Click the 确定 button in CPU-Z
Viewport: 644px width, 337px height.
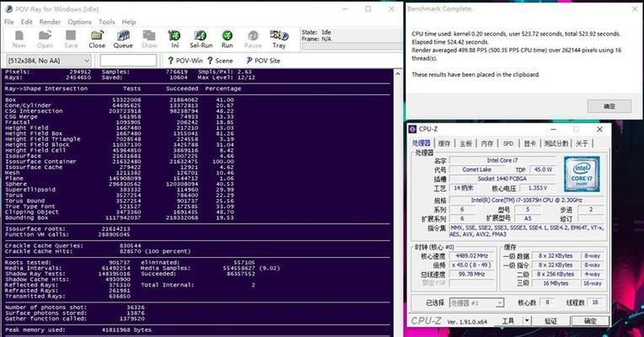[x=590, y=321]
